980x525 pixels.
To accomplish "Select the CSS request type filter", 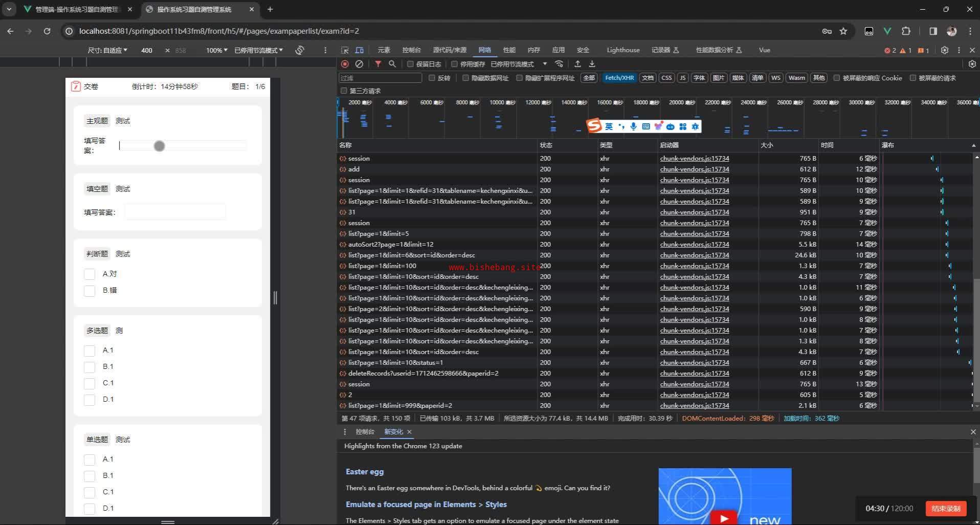I will [666, 78].
